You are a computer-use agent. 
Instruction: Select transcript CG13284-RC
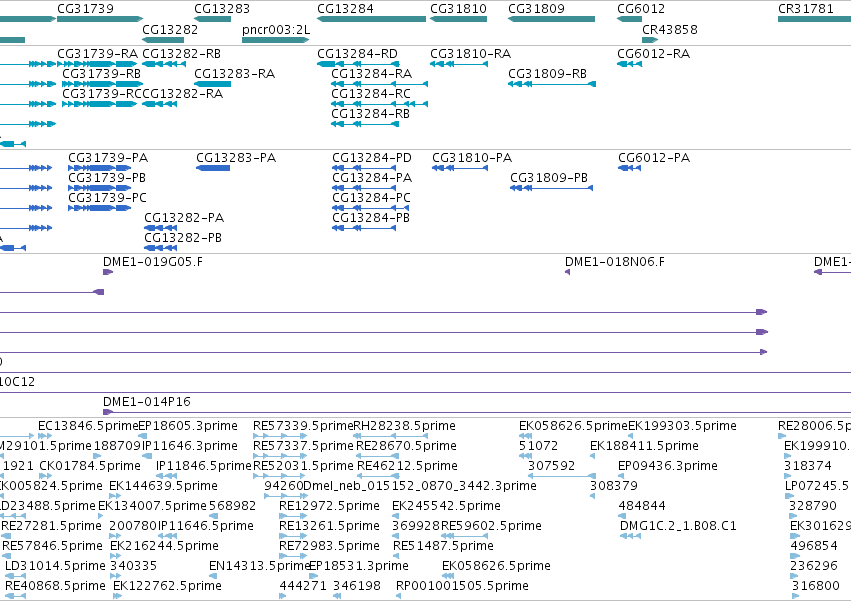[371, 94]
